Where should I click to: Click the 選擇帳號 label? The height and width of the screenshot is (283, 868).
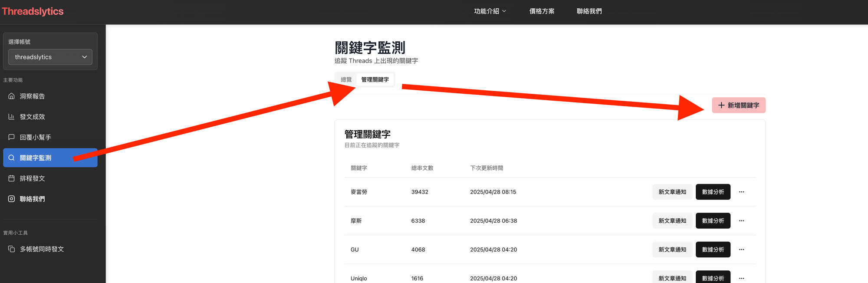point(20,42)
